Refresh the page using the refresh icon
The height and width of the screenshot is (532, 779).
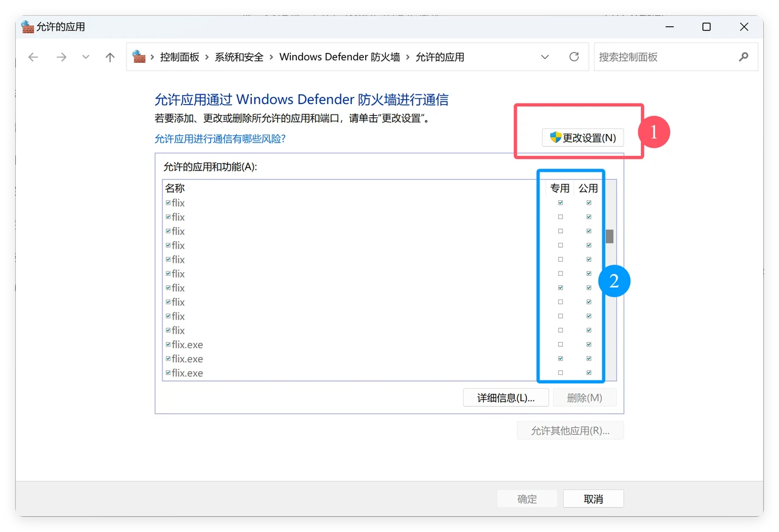click(x=573, y=57)
